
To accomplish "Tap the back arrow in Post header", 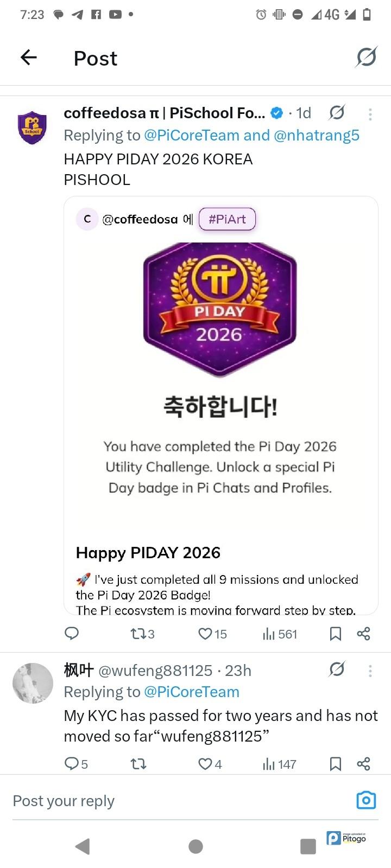I will tap(29, 57).
